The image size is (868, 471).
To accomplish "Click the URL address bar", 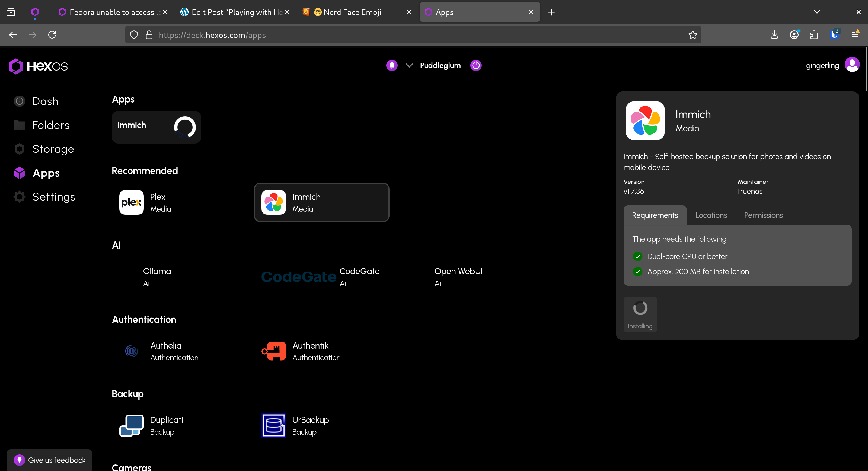I will tap(404, 35).
